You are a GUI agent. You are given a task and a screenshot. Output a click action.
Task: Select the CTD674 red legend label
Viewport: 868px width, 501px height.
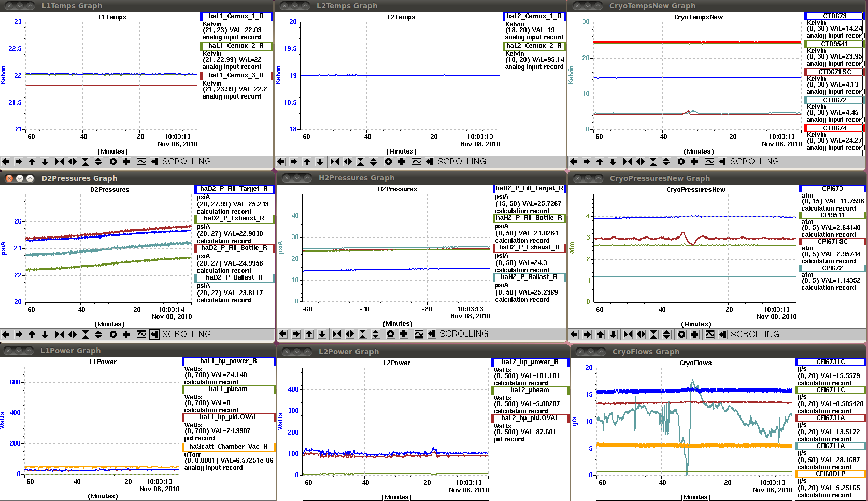pyautogui.click(x=835, y=128)
